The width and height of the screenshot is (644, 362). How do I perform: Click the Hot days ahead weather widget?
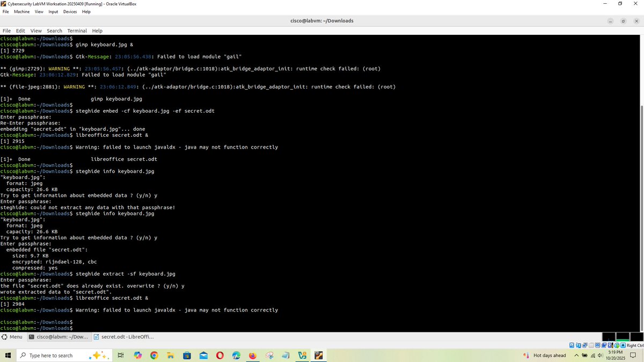pos(544,356)
